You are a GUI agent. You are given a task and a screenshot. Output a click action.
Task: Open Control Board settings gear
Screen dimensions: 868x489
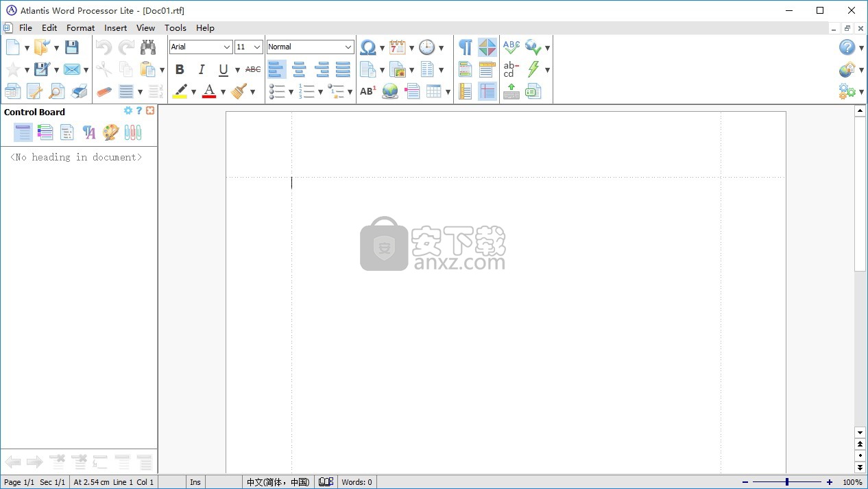128,111
